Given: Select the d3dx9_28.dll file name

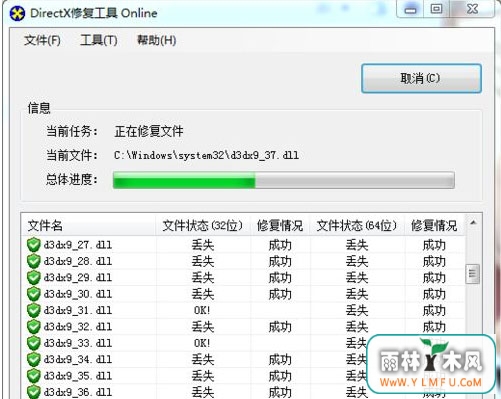Looking at the screenshot, I should coord(78,262).
